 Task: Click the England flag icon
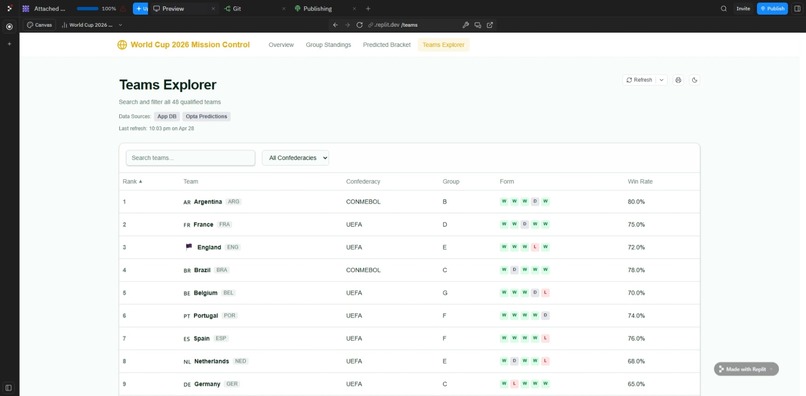tap(189, 247)
